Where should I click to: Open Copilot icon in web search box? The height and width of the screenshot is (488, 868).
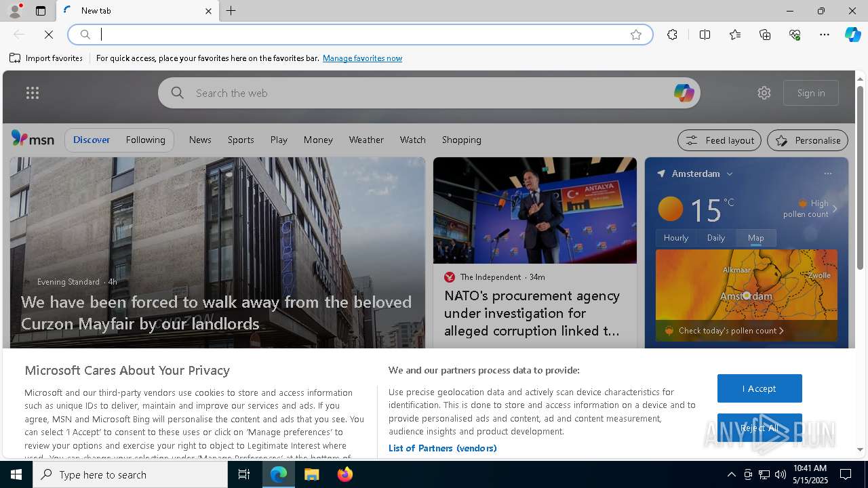[x=684, y=93]
